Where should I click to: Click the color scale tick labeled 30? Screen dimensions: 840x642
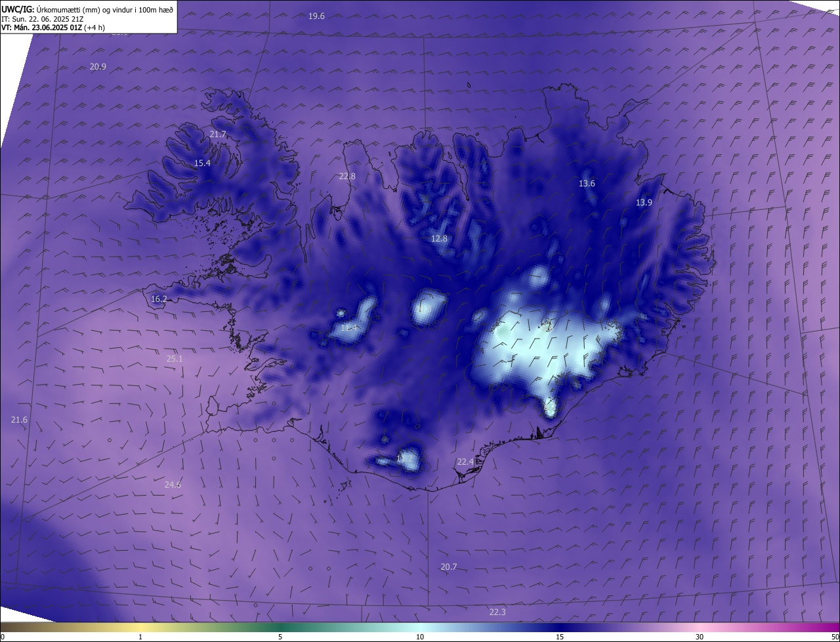pyautogui.click(x=700, y=637)
